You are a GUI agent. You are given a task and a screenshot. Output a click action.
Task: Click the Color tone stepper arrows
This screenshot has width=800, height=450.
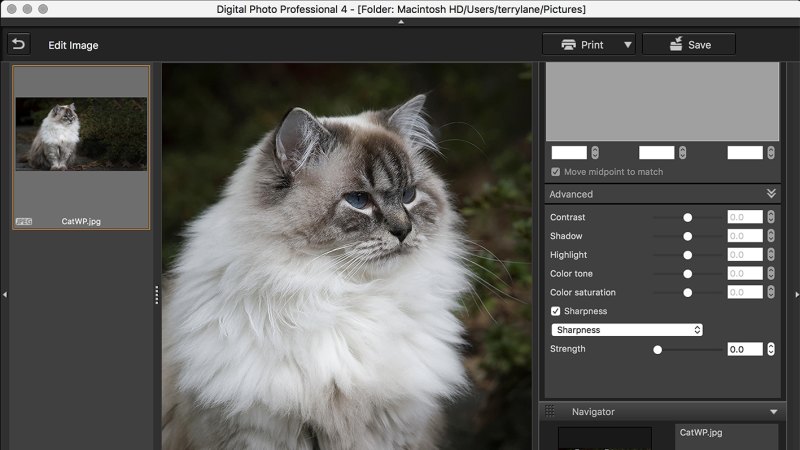point(771,273)
